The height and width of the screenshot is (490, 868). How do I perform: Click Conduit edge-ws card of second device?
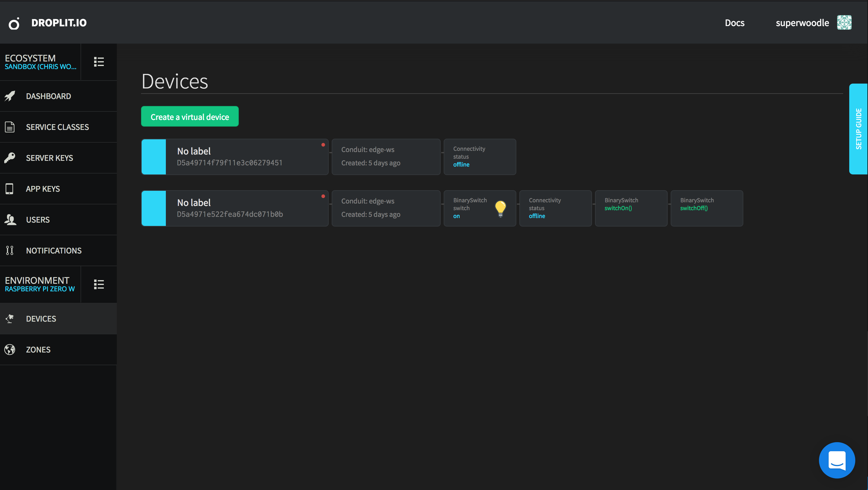[x=386, y=208]
